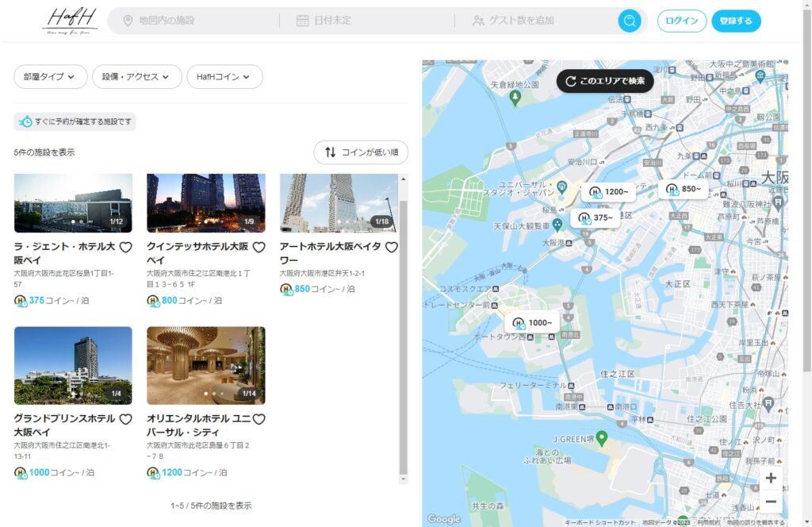The image size is (812, 527).
Task: Click the blue search magnifier button
Action: click(x=630, y=21)
